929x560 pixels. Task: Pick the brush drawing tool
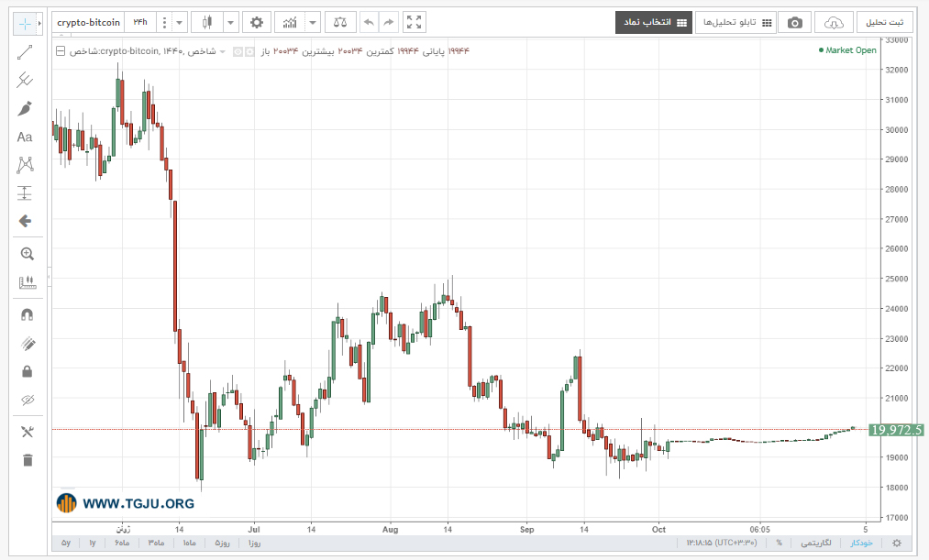click(25, 109)
